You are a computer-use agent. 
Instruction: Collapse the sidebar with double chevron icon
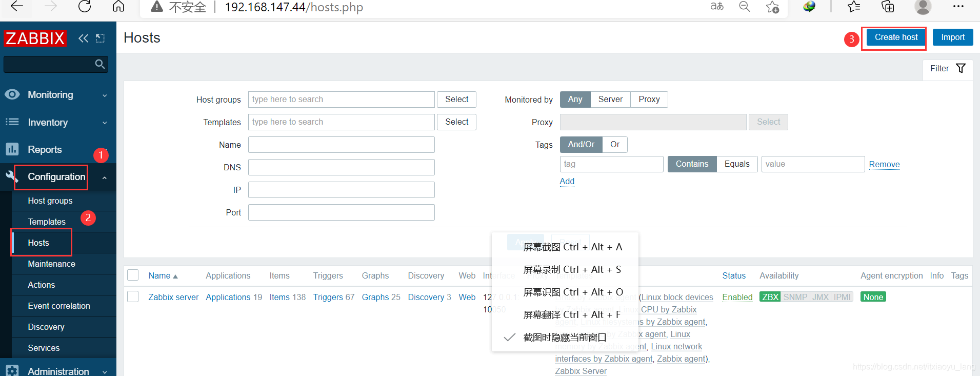83,38
